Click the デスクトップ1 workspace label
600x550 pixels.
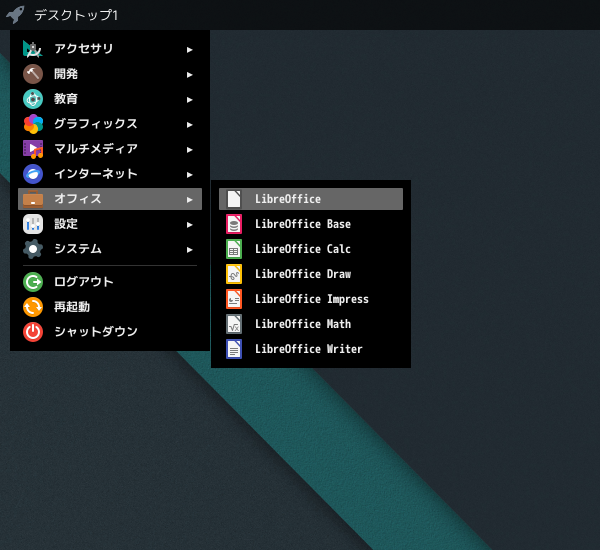[76, 15]
